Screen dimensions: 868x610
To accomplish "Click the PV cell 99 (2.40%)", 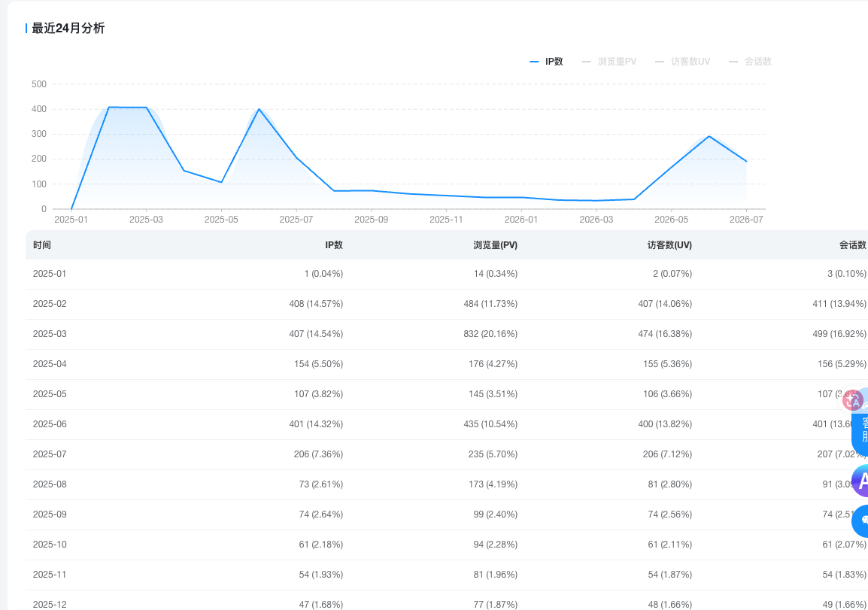I will coord(496,514).
